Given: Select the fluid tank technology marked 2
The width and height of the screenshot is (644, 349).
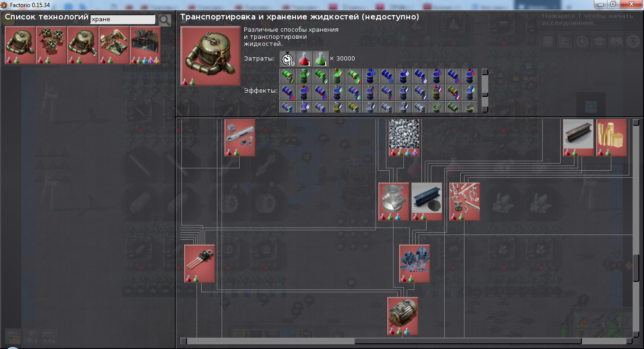Looking at the screenshot, I should pos(83,45).
